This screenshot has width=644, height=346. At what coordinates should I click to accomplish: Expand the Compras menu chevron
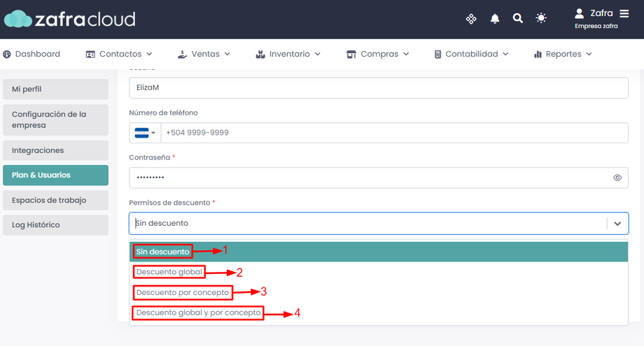(x=406, y=54)
